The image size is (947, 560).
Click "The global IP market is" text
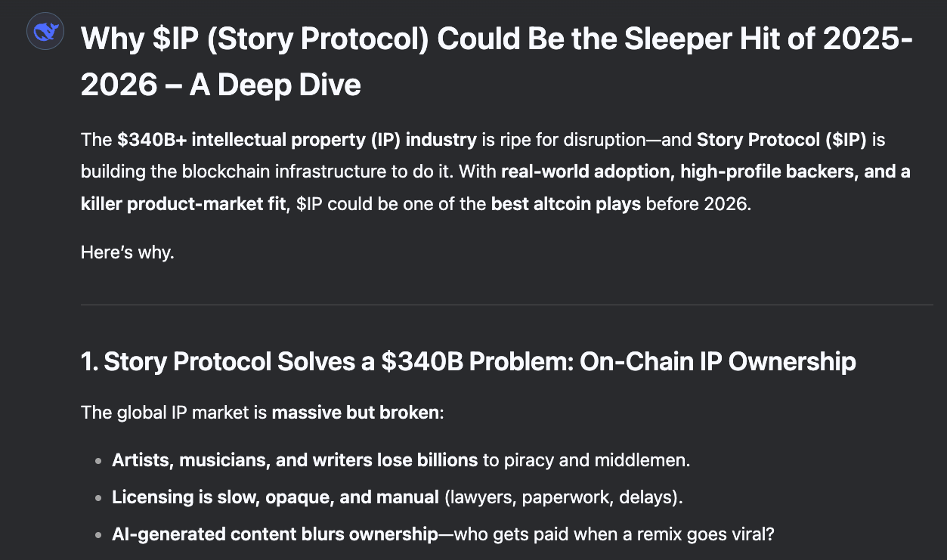coord(175,413)
